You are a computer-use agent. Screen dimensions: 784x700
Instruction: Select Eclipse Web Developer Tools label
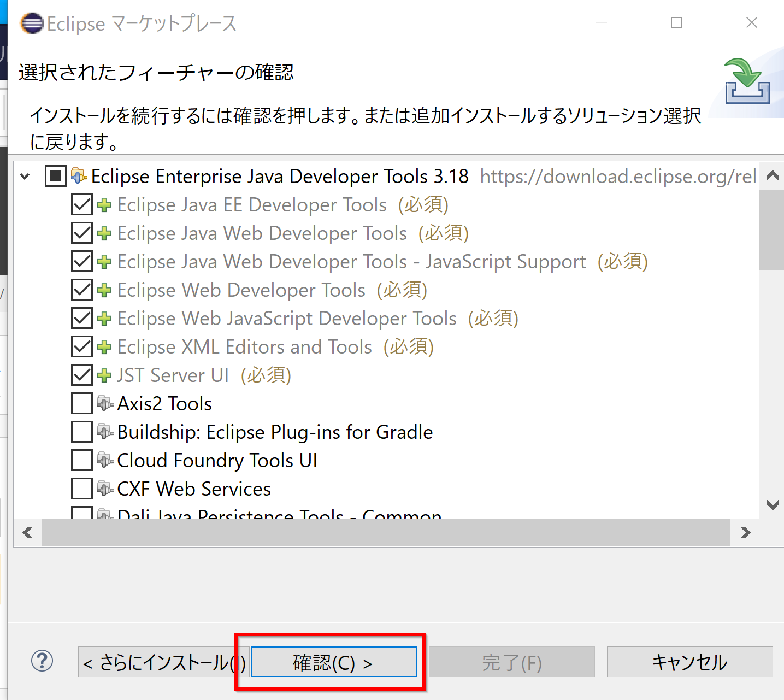point(241,290)
